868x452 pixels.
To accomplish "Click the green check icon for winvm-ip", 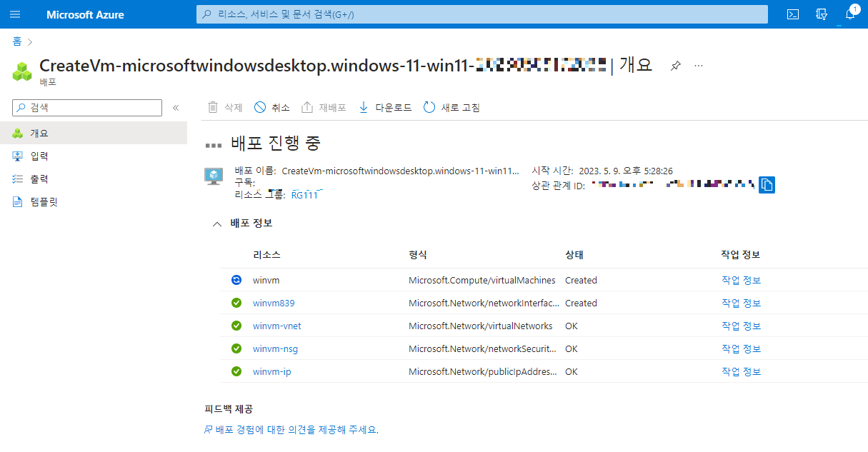I will pos(236,371).
